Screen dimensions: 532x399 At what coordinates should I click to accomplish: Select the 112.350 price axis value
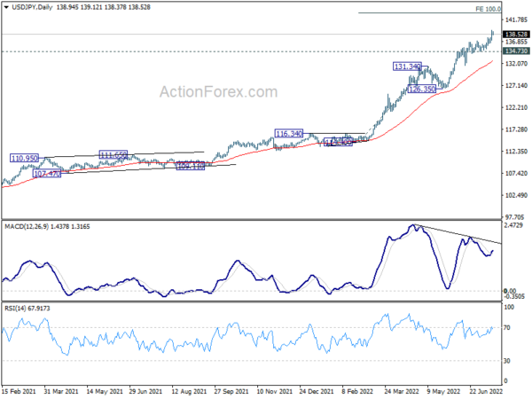[516, 152]
